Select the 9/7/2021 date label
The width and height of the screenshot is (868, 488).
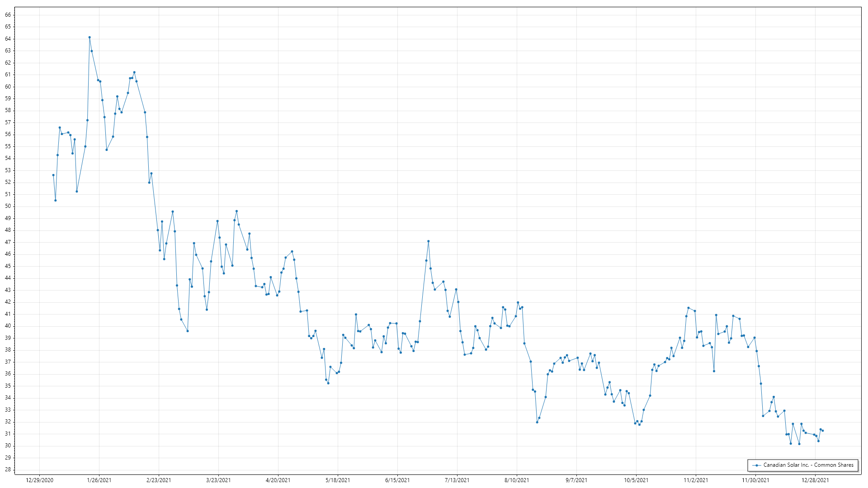pyautogui.click(x=576, y=480)
